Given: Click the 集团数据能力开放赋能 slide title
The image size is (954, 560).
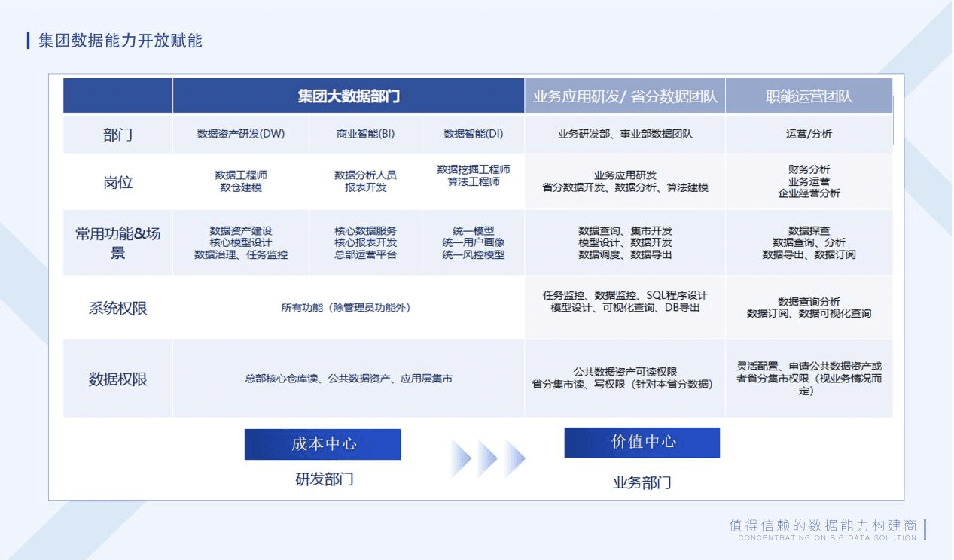Looking at the screenshot, I should [x=120, y=41].
